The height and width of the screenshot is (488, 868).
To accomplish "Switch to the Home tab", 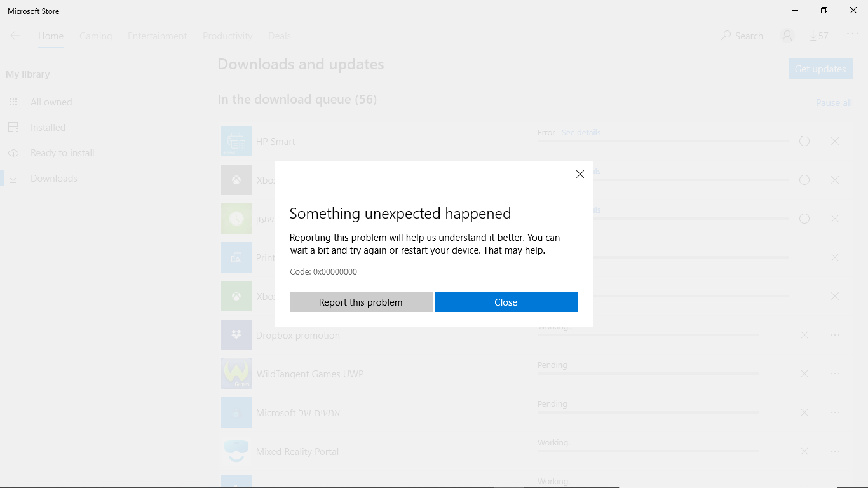I will (51, 36).
